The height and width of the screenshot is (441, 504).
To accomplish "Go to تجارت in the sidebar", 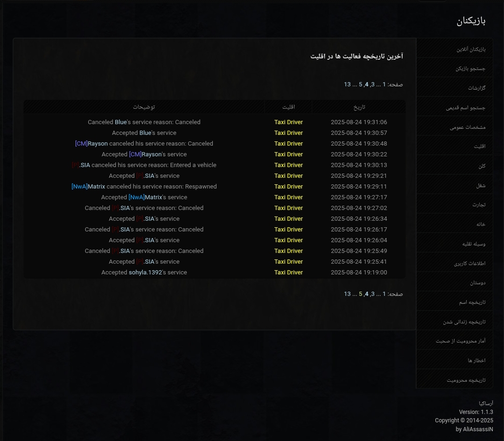I will pyautogui.click(x=455, y=204).
